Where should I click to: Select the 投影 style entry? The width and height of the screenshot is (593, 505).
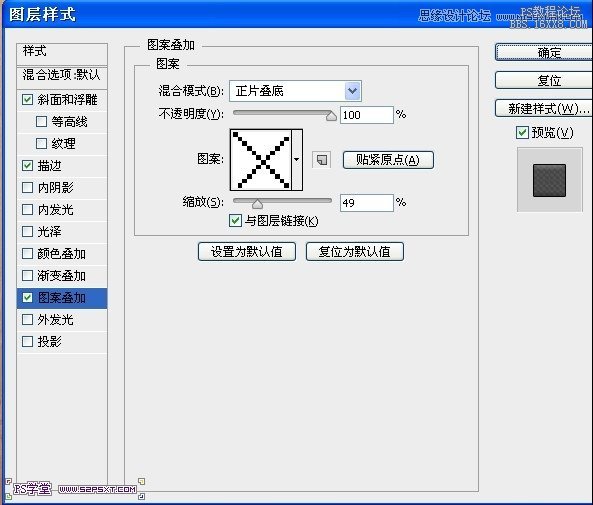point(62,342)
